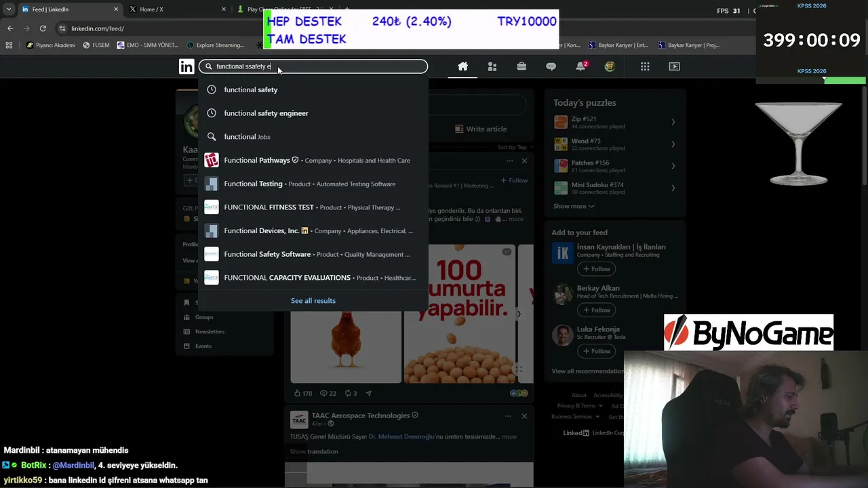Open Mini Sudoku #374 puzzle chevron
This screenshot has height=488, width=868.
[673, 188]
